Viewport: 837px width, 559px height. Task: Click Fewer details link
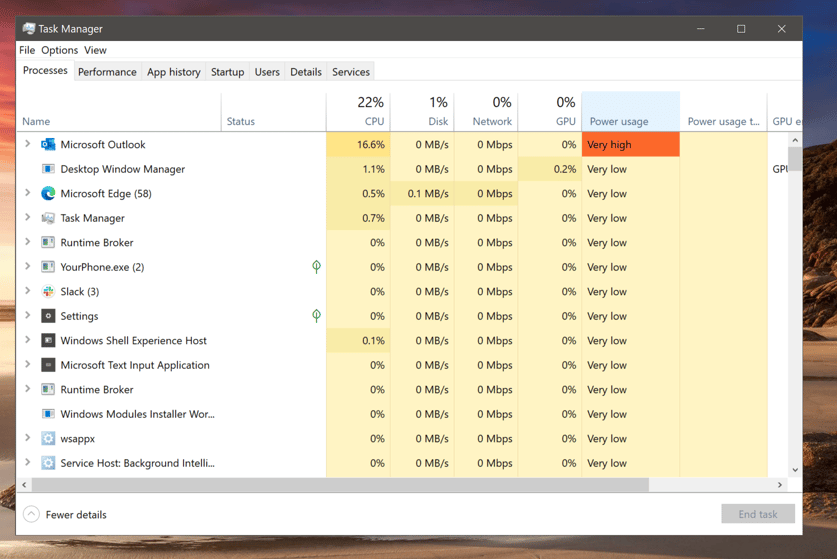click(x=76, y=515)
